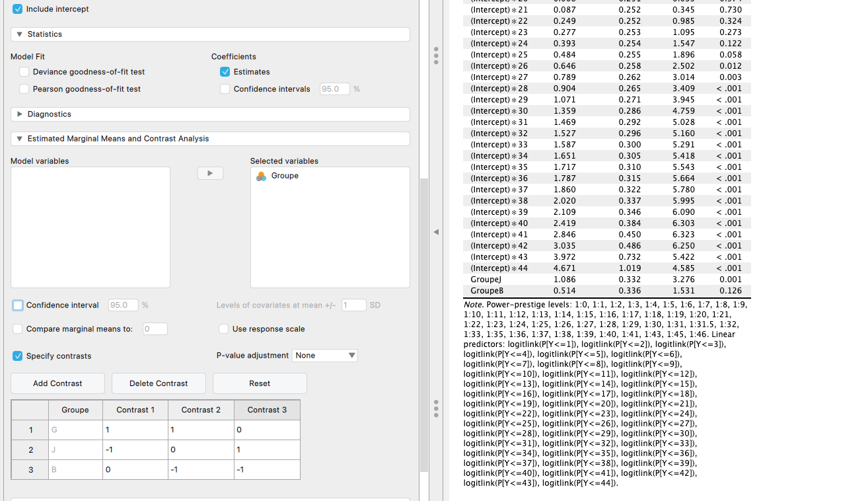
Task: Click the GroupeJ row in results table
Action: pos(606,280)
